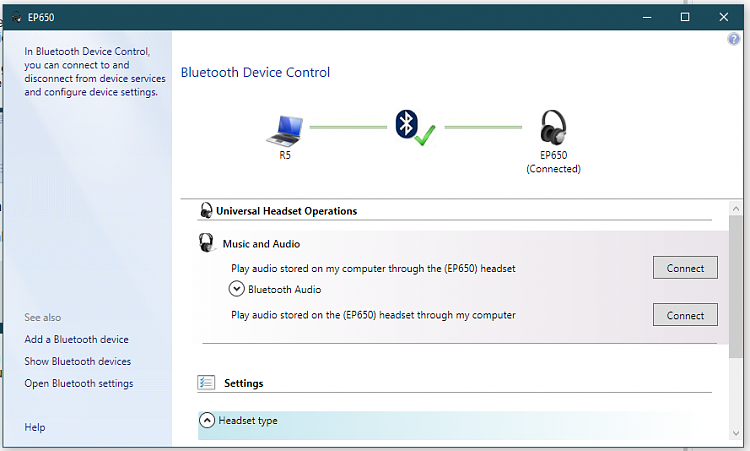Open Add a Bluetooth device link
The height and width of the screenshot is (451, 750).
coord(77,339)
